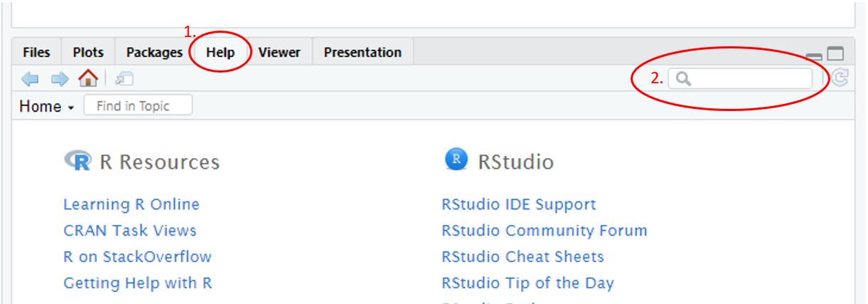
Task: Open RStudio Tip of the Day link
Action: click(527, 283)
